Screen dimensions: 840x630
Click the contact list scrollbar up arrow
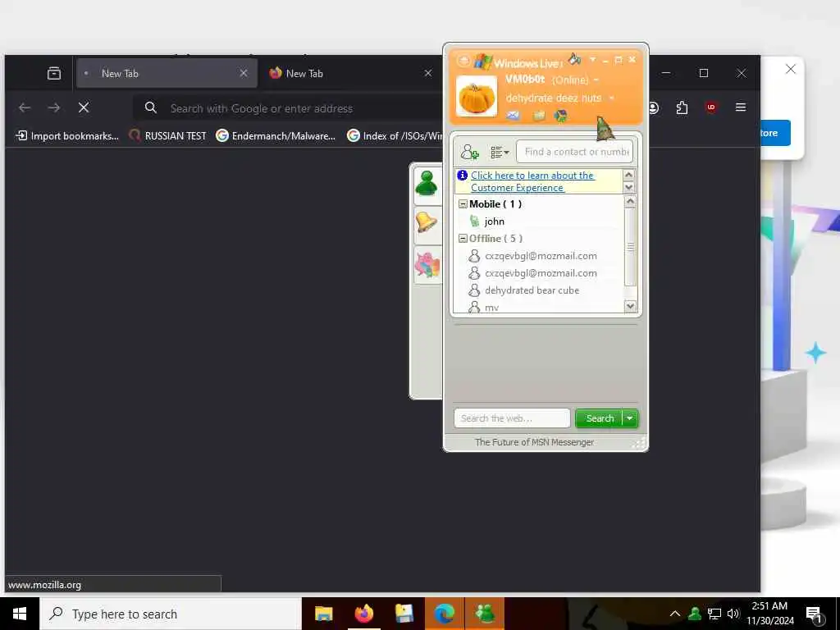(630, 202)
